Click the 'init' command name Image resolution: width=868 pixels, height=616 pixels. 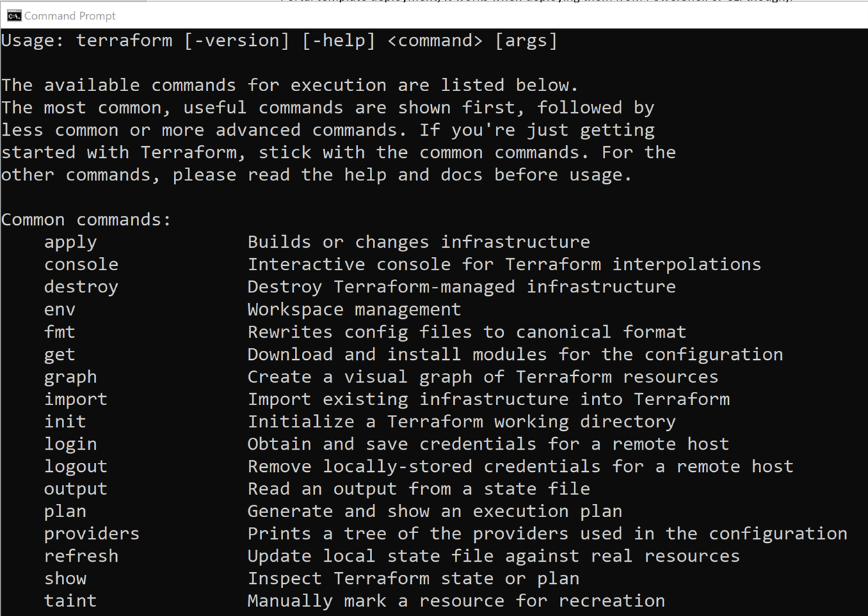coord(65,422)
